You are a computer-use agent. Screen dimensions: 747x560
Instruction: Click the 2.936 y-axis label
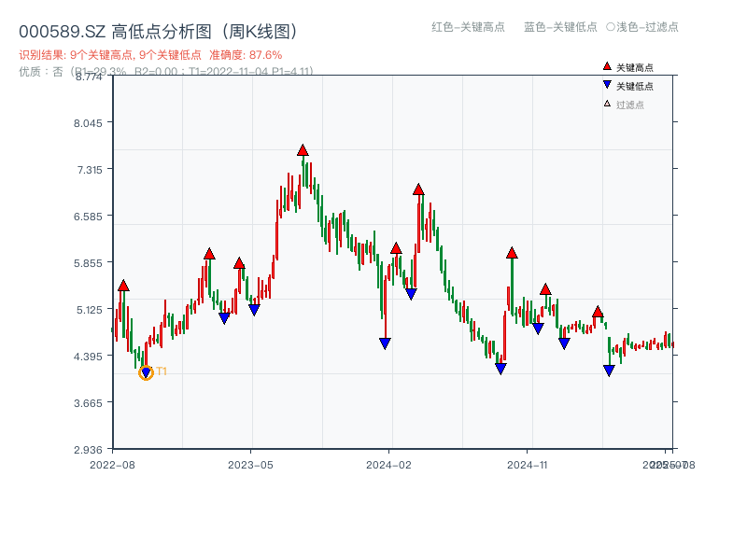pos(88,450)
